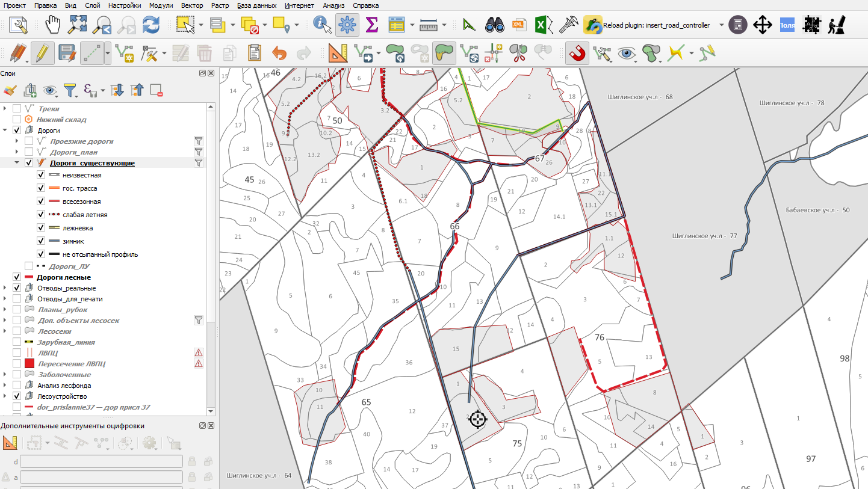Click the Toggle Editing pencil icon
868x489 pixels.
point(42,54)
